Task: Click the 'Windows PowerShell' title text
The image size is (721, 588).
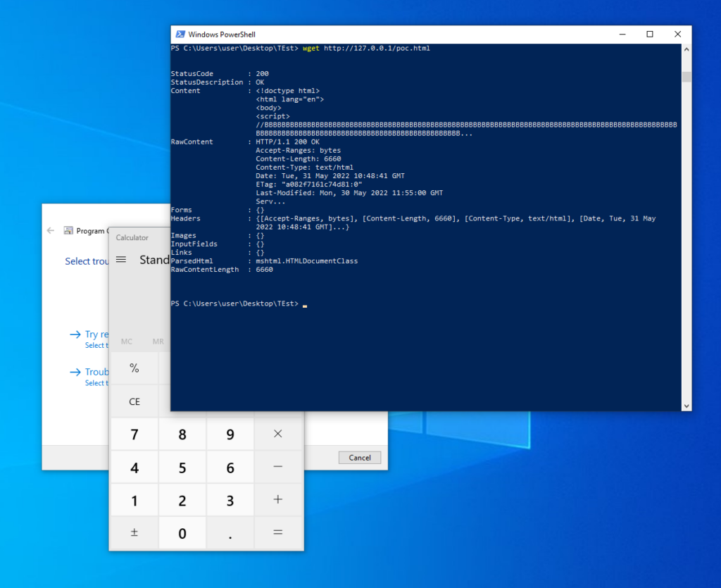Action: 222,35
